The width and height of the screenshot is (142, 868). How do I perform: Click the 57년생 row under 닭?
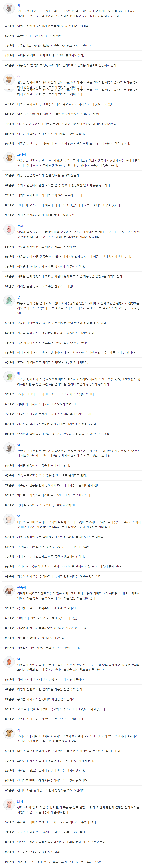click(x=71, y=686)
